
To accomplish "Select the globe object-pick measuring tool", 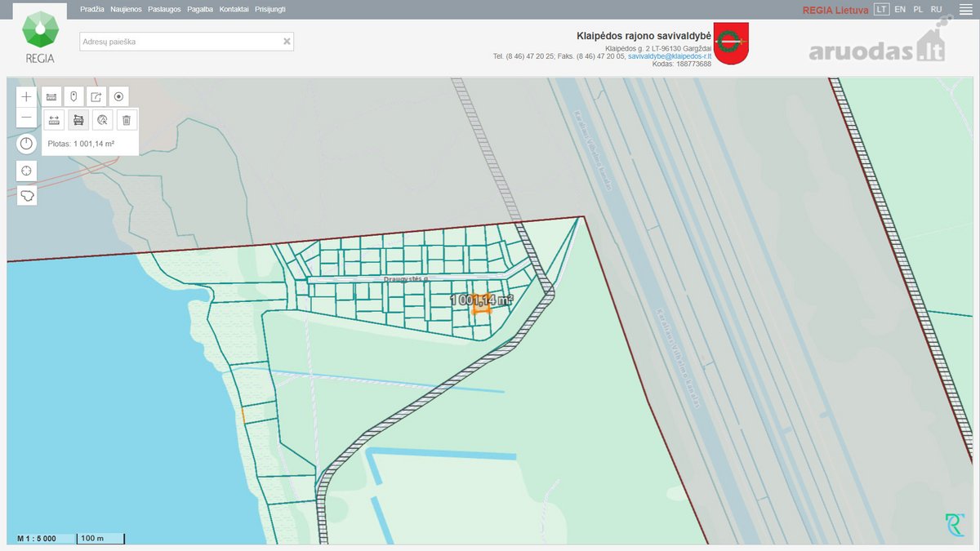I will (102, 120).
